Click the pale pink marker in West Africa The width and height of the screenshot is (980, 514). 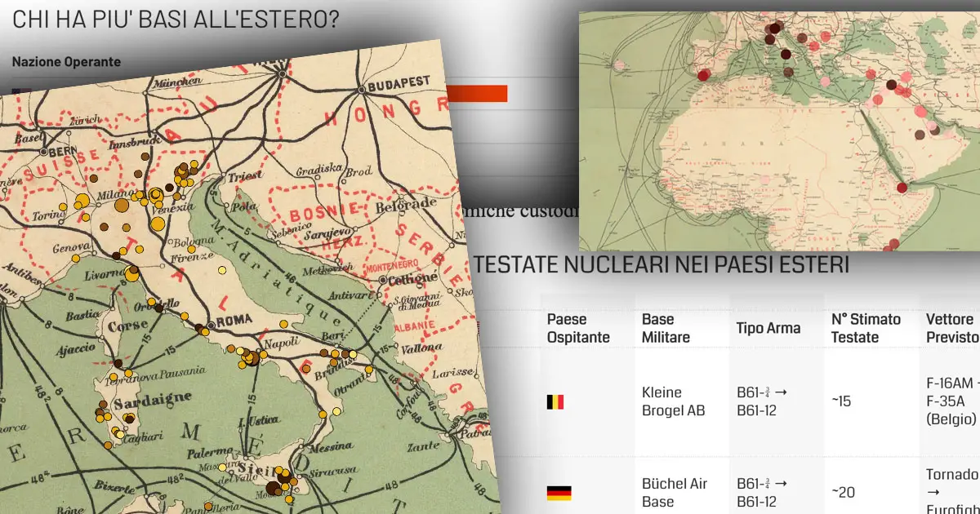pyautogui.click(x=766, y=179)
